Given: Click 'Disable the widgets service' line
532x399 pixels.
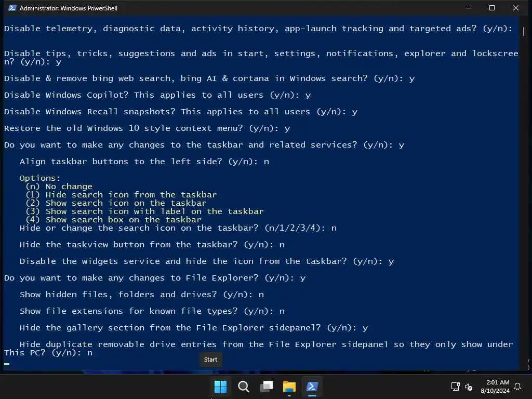Looking at the screenshot, I should pos(207,261).
